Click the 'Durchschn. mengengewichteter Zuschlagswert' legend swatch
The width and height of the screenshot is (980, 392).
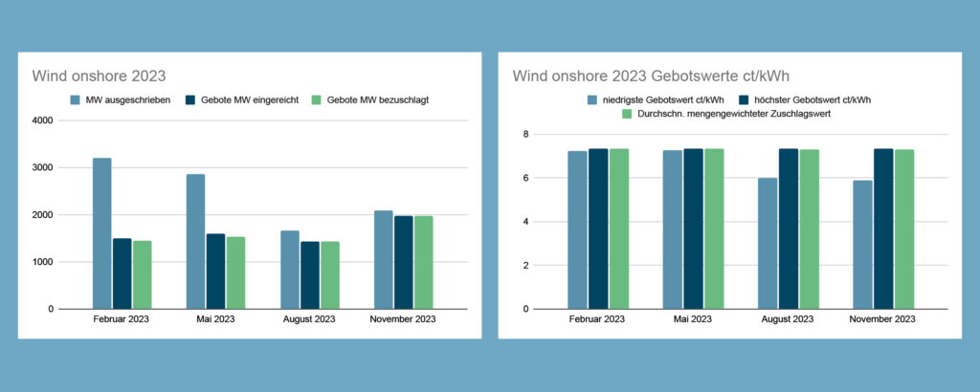click(x=626, y=114)
